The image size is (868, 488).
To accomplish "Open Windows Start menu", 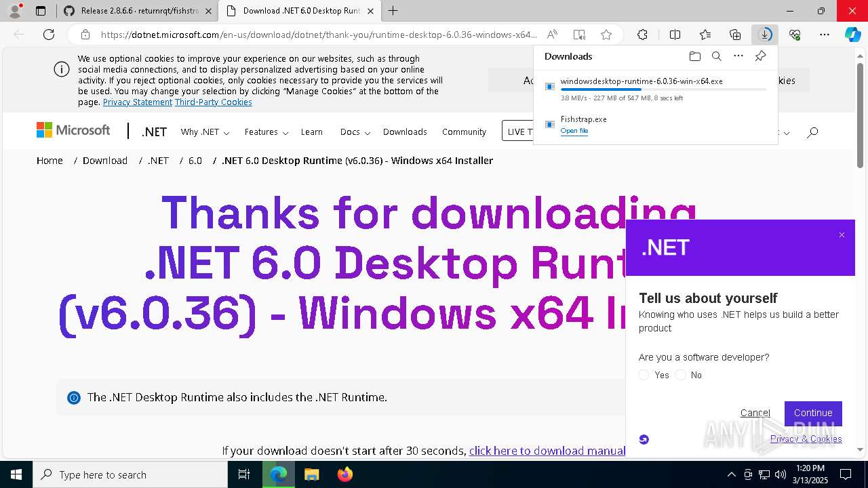I will point(16,474).
